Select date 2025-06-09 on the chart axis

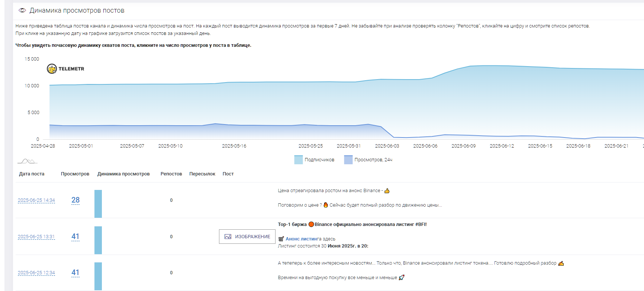[x=464, y=146]
